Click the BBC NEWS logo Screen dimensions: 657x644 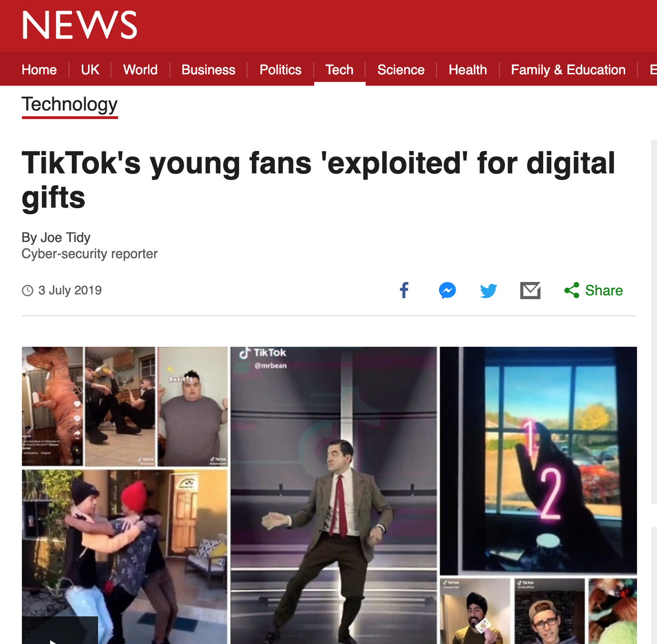[x=80, y=25]
